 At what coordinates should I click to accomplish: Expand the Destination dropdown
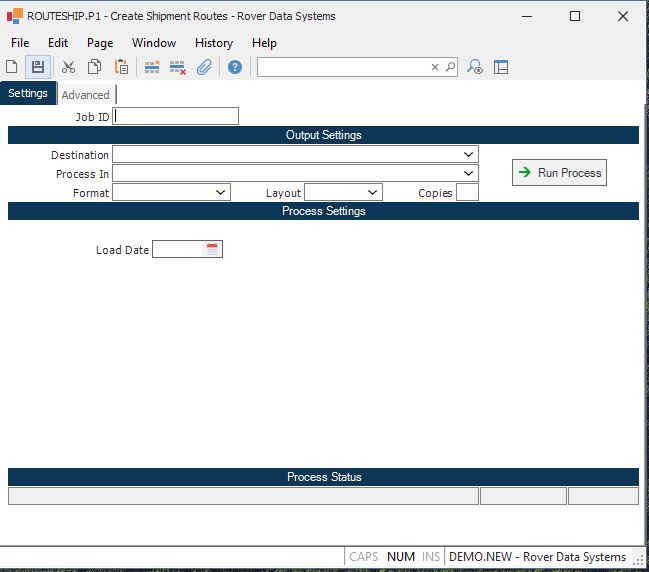[469, 155]
